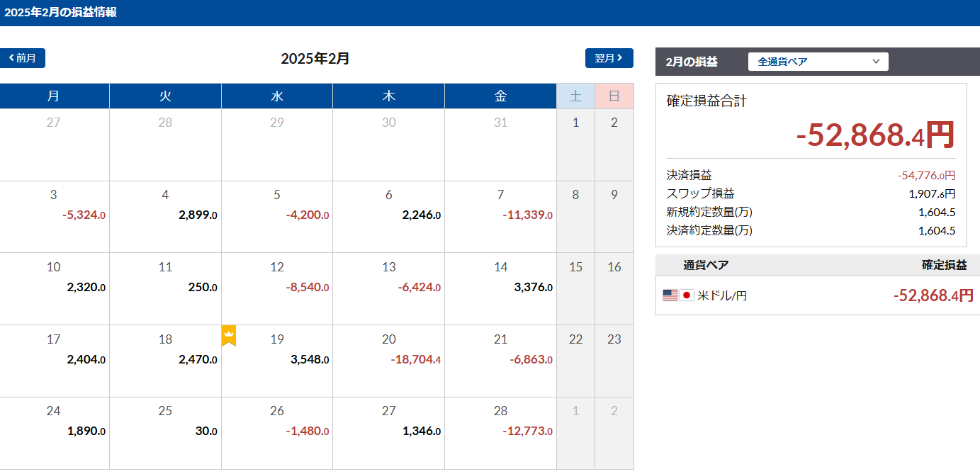Select the 米ドル/円 currency pair row
The height and width of the screenshot is (474, 980).
pos(818,295)
